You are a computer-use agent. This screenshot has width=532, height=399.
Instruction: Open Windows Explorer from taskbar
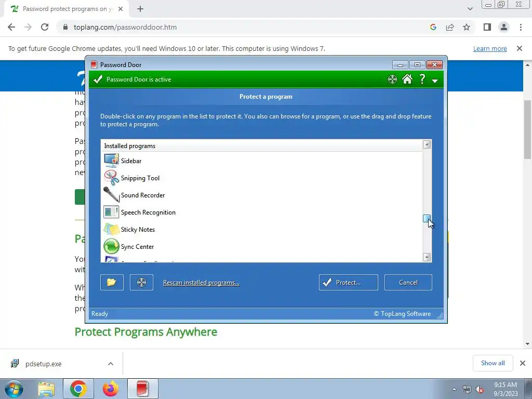[46, 389]
